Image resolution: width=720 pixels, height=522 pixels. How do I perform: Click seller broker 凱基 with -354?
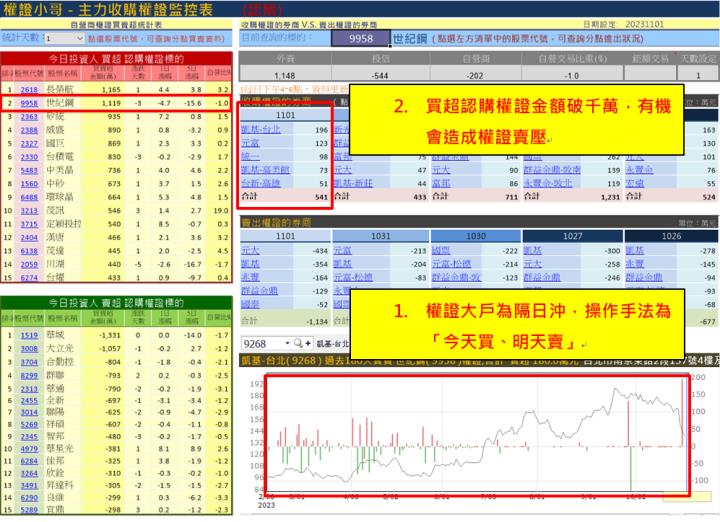point(250,264)
